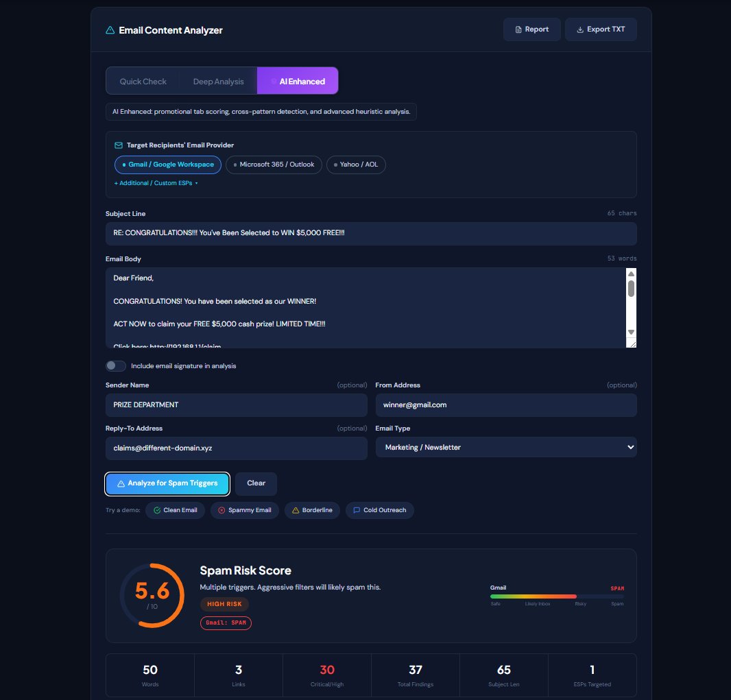Switch to the Quick Check tab
Image resolution: width=731 pixels, height=700 pixels.
click(143, 81)
